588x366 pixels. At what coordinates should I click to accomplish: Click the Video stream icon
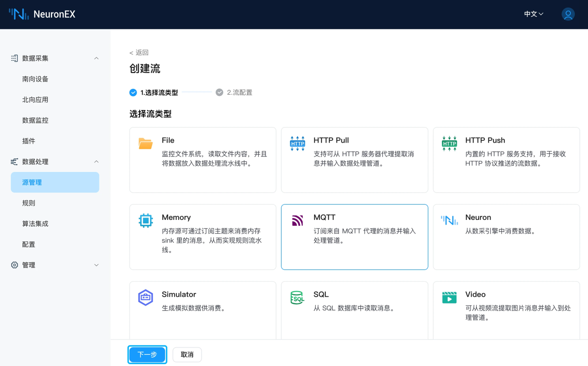click(449, 297)
